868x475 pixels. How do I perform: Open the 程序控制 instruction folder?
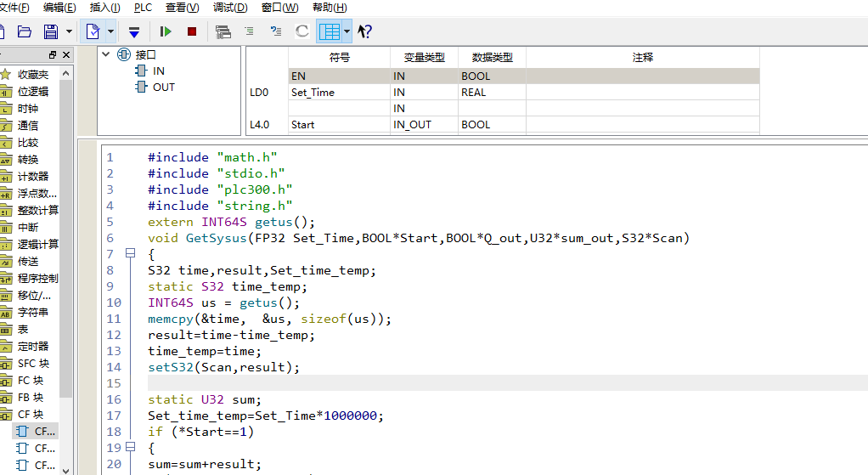(37, 279)
